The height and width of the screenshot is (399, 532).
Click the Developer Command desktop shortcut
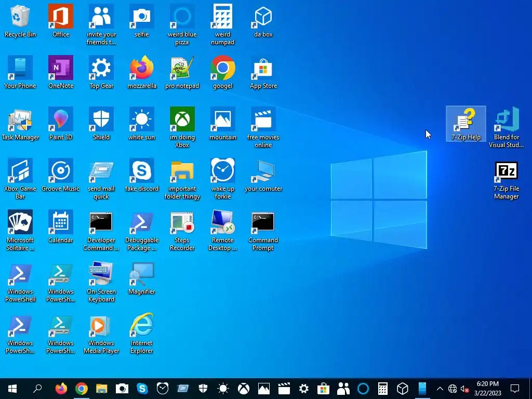coord(101,231)
